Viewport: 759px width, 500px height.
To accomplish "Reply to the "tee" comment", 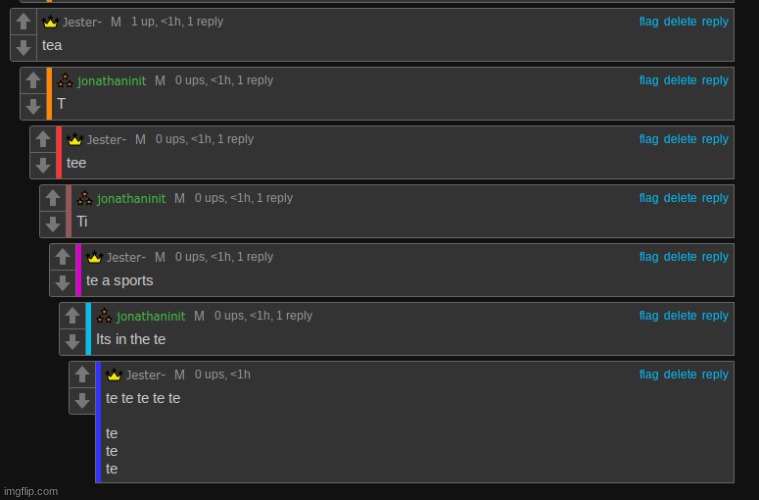I will (715, 139).
